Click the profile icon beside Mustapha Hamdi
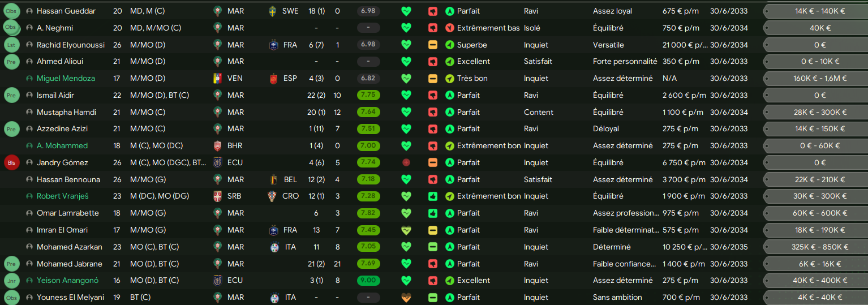This screenshot has width=868, height=305. coord(29,113)
